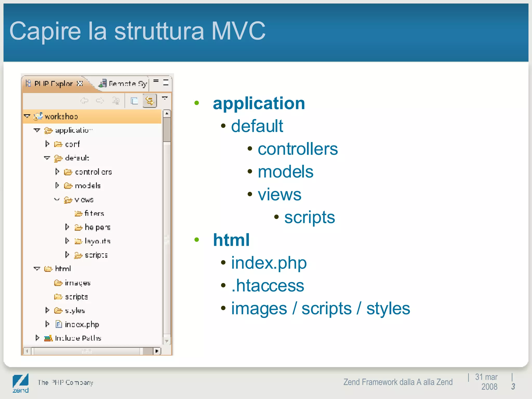This screenshot has height=399, width=532.
Task: Expand the conf folder
Action: click(47, 144)
